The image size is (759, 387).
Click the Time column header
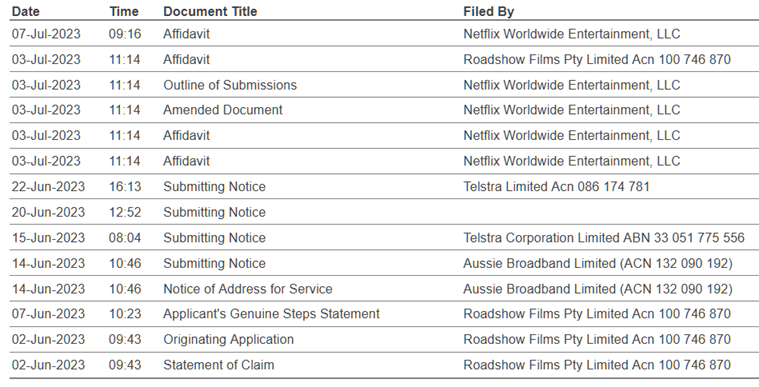click(x=124, y=12)
